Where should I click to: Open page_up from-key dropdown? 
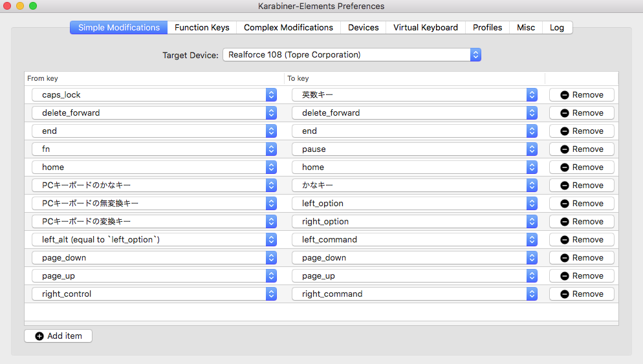[x=154, y=276]
